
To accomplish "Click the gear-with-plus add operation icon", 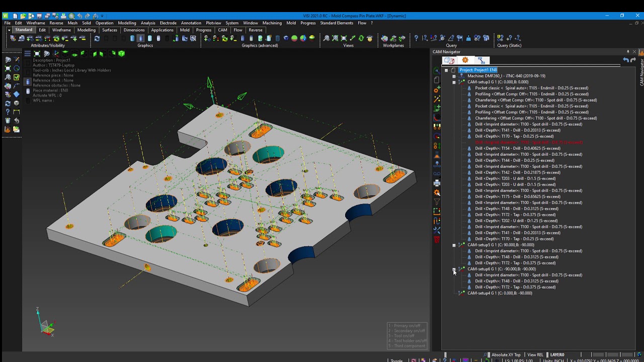I will (x=437, y=90).
